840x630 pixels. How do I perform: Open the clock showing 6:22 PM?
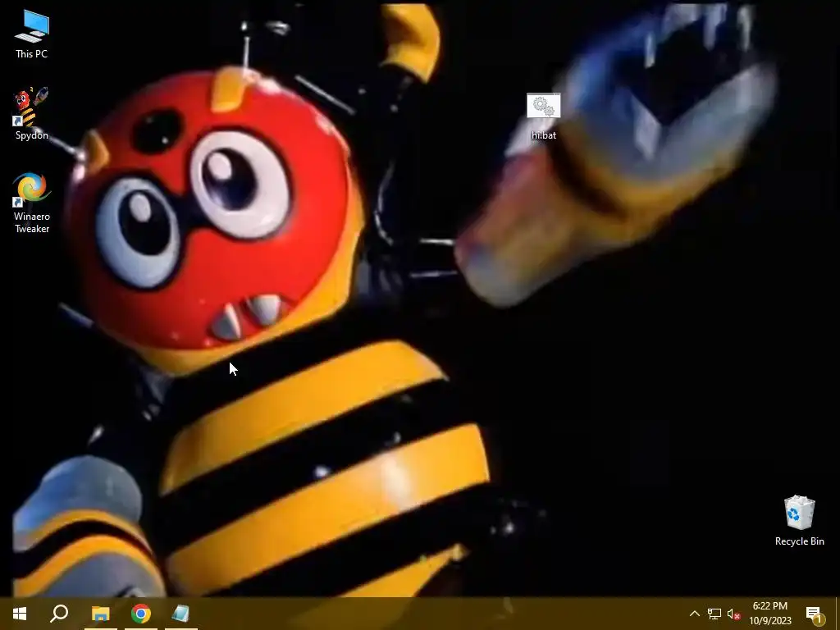(770, 614)
